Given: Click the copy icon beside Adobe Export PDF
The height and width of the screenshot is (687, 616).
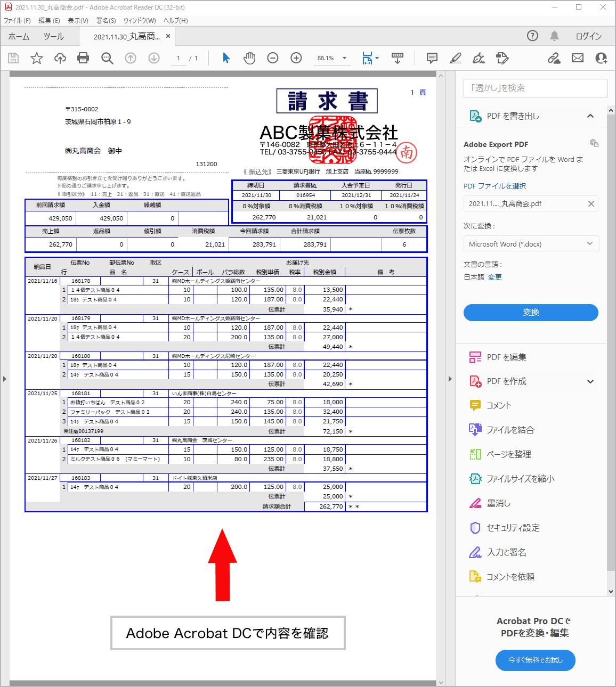Looking at the screenshot, I should (594, 143).
